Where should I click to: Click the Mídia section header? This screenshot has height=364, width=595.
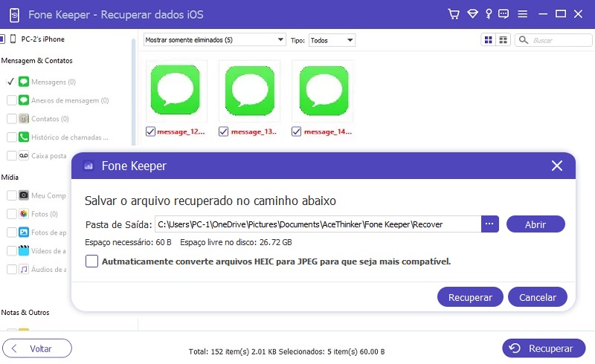[10, 178]
